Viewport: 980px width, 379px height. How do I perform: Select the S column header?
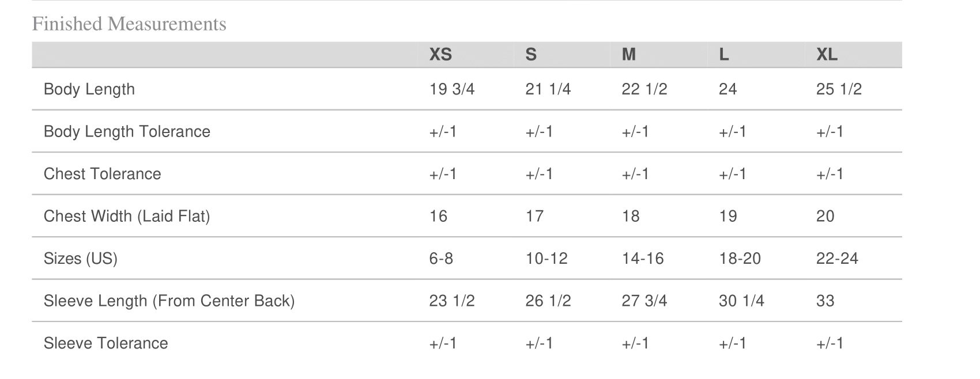(x=531, y=55)
